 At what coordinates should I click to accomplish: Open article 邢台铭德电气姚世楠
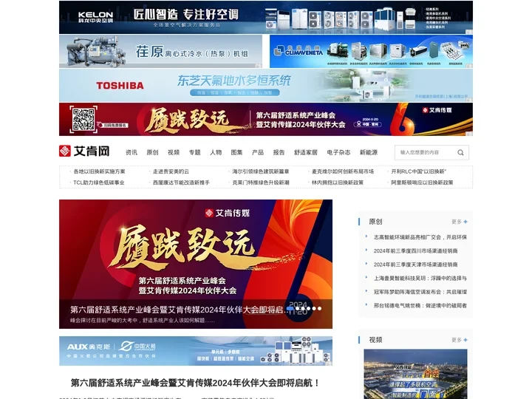coord(420,305)
